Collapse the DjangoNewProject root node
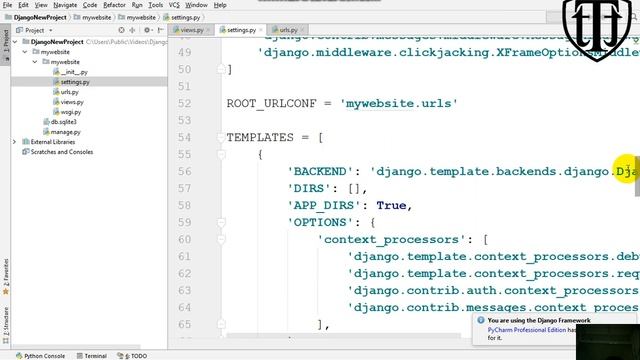The height and width of the screenshot is (360, 640). 15,42
